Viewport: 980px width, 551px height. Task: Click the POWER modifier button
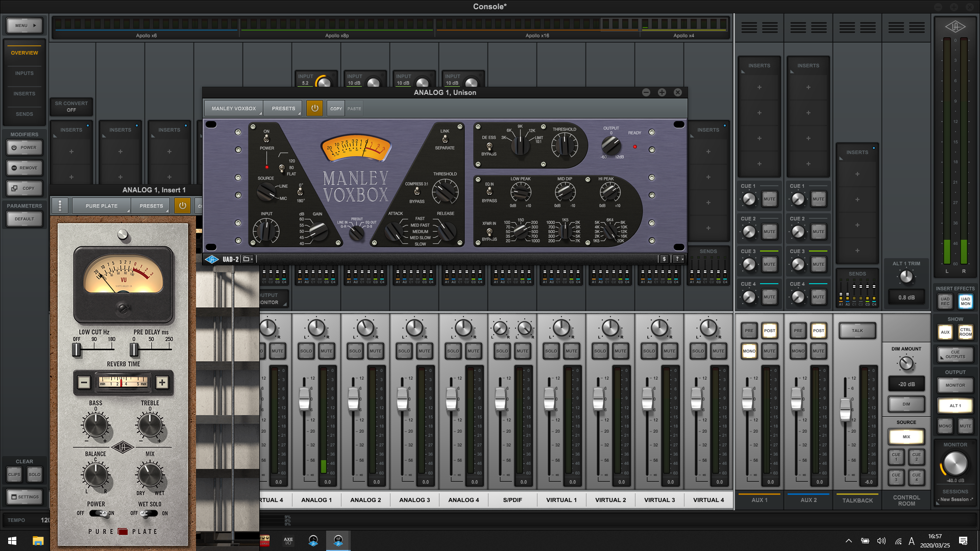pyautogui.click(x=24, y=147)
